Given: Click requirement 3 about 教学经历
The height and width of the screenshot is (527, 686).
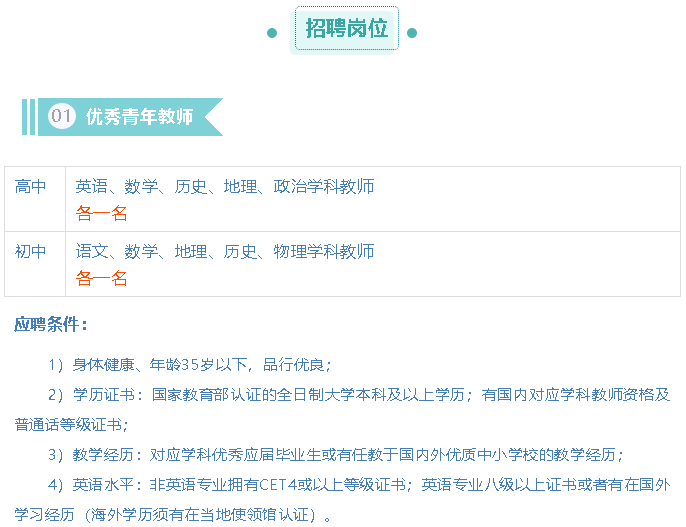Looking at the screenshot, I should click(x=336, y=455).
